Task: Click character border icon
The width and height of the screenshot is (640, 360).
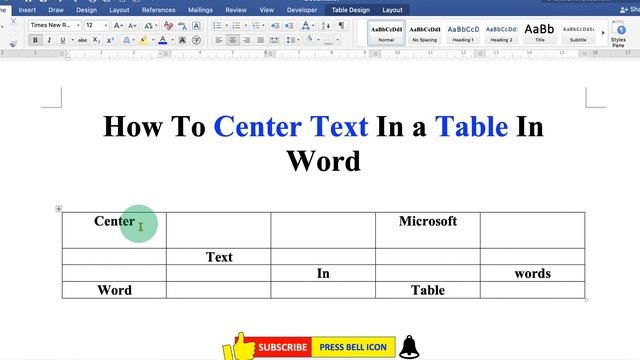Action: [x=196, y=25]
